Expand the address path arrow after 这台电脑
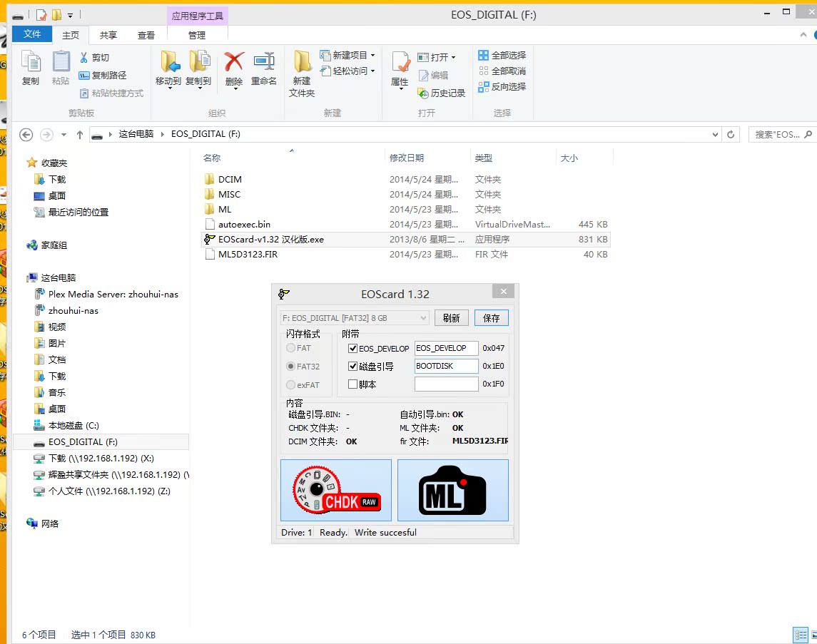This screenshot has height=644, width=817. click(x=162, y=134)
